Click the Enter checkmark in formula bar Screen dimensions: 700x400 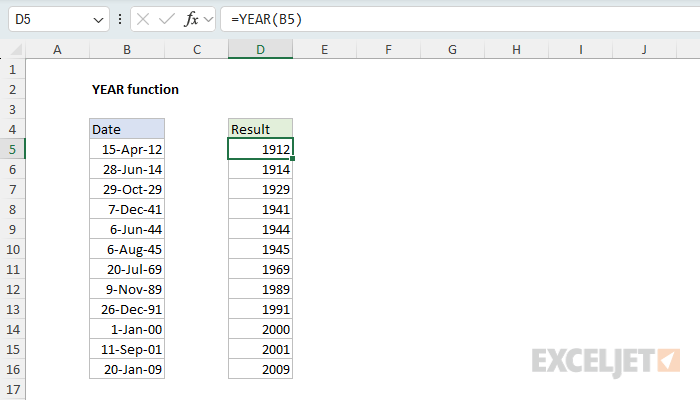coord(165,19)
